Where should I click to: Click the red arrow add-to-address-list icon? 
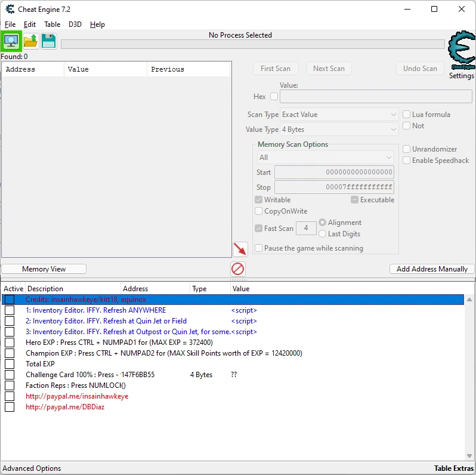tap(240, 249)
